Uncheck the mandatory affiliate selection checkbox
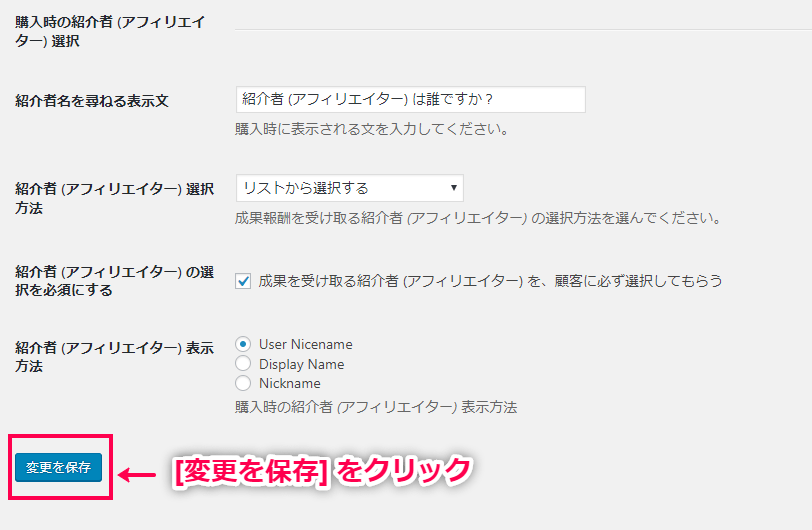The image size is (812, 530). [243, 281]
